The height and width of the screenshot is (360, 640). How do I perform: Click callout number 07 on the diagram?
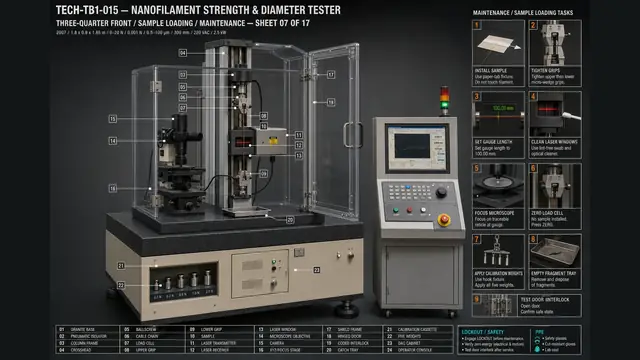(x=182, y=108)
